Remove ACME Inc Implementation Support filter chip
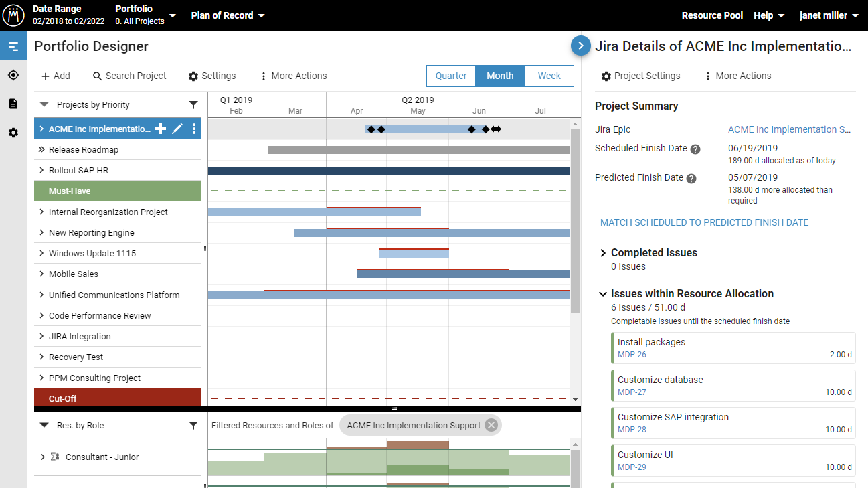 point(491,425)
